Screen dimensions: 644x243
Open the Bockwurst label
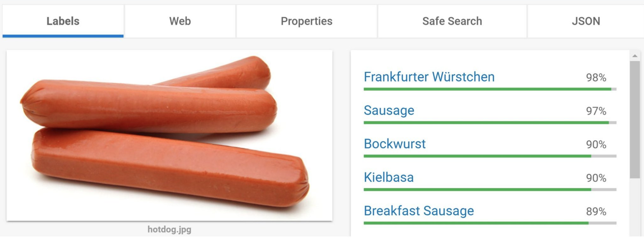click(x=395, y=144)
